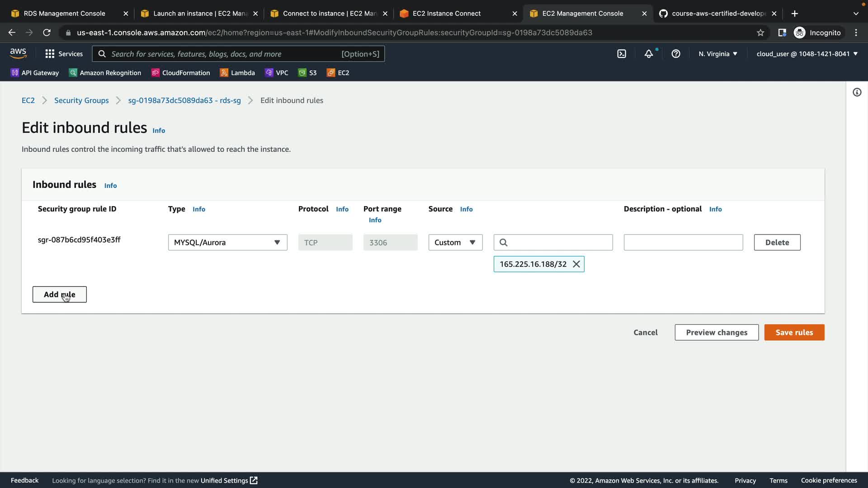The image size is (868, 488).
Task: Click the Save rules button
Action: pos(794,333)
